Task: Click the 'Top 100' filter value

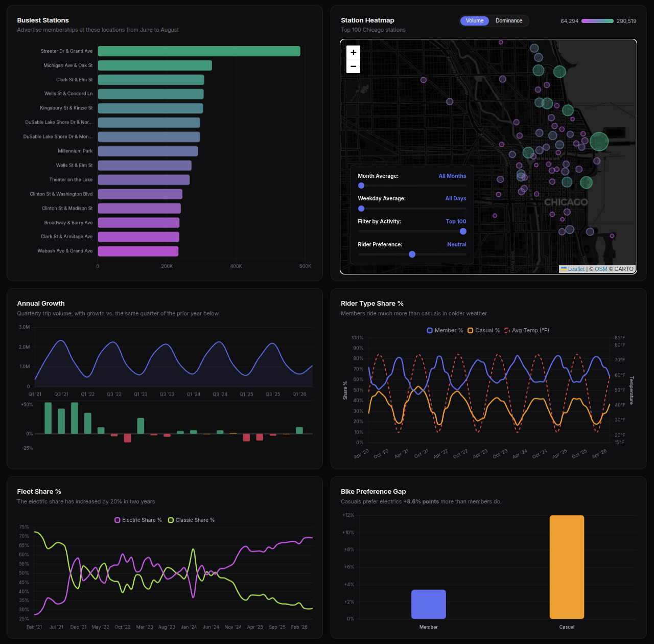Action: coord(456,221)
